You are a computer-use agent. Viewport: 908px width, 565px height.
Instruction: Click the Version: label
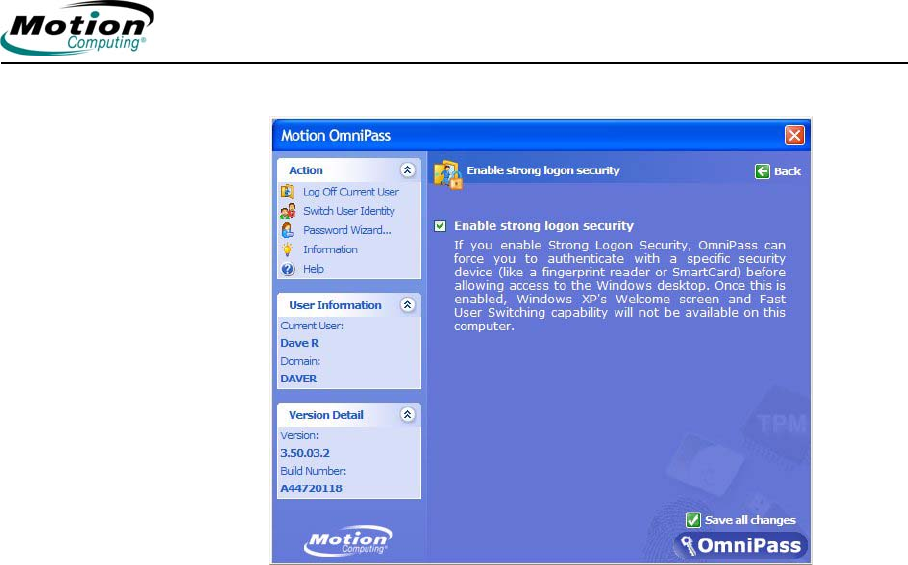(x=299, y=435)
